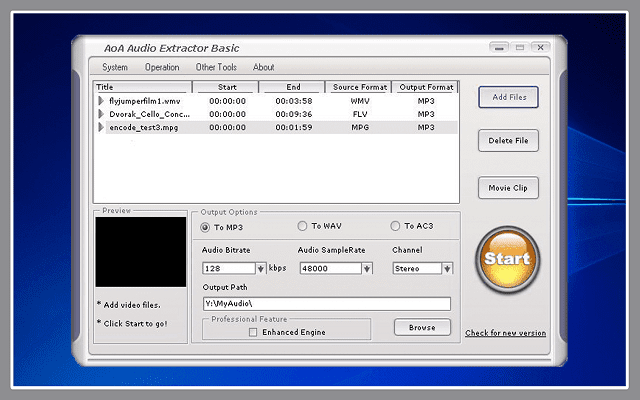This screenshot has width=640, height=400.
Task: Enable the Enhanced Engine checkbox
Action: pos(253,332)
